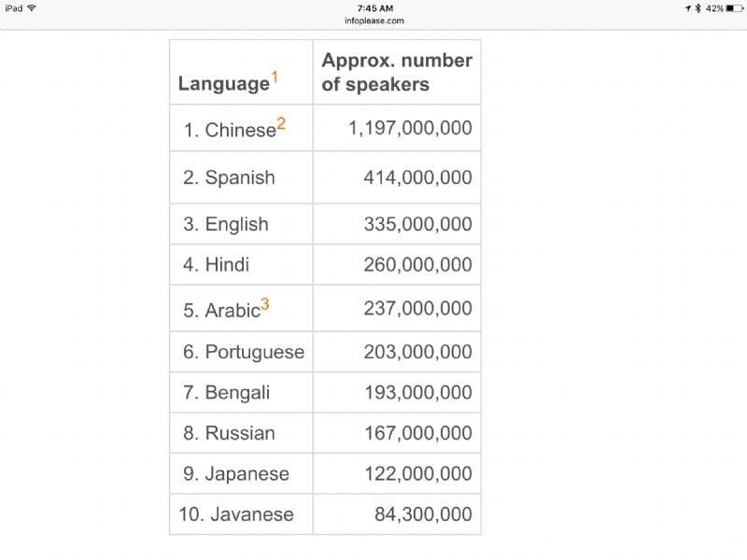Screen dimensions: 747x560
Task: Tap the battery icon in status bar
Action: (734, 7)
